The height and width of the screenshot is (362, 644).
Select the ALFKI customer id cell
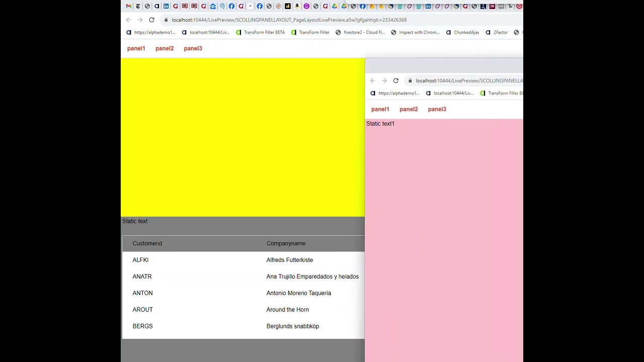140,260
